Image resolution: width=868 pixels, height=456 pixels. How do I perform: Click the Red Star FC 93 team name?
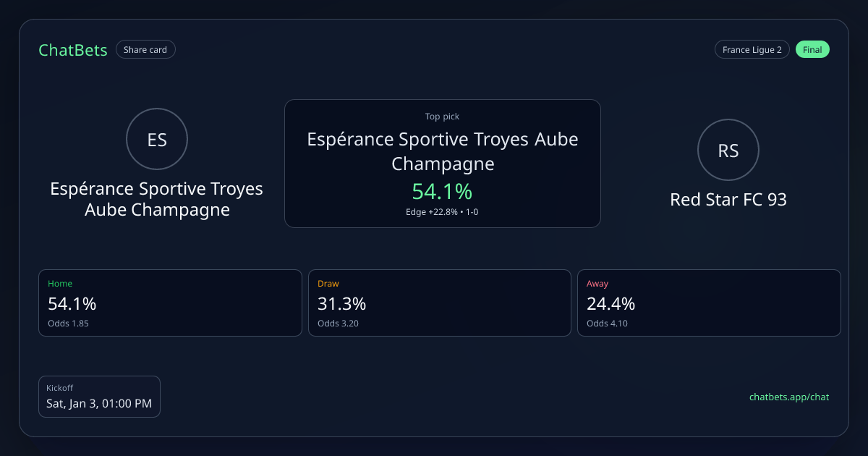(x=728, y=199)
